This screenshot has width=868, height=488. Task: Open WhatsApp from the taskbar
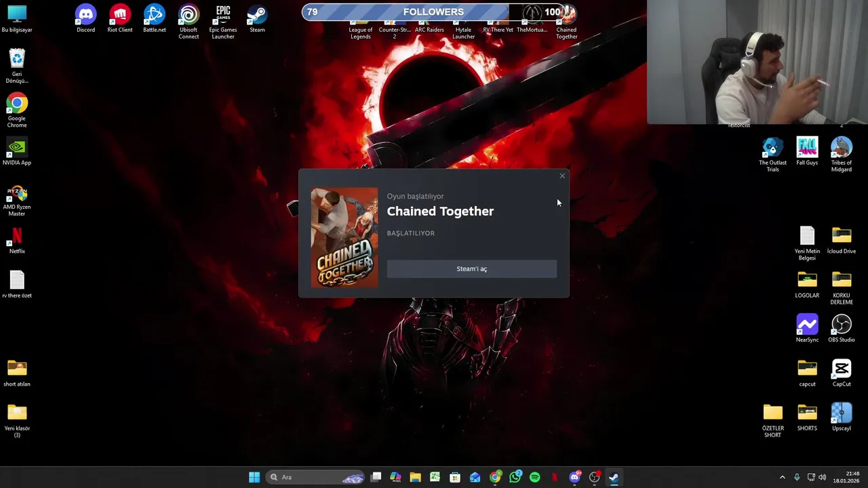pos(515,477)
